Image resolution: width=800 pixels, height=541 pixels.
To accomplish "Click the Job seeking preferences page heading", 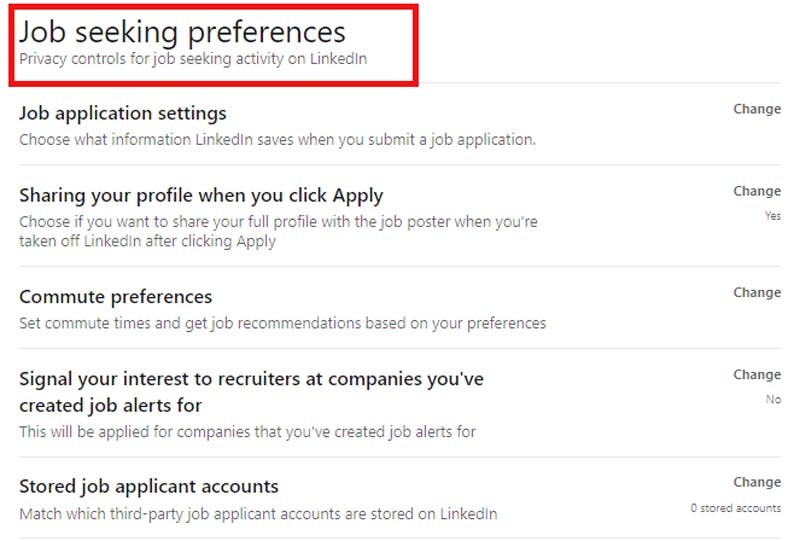I will point(182,32).
